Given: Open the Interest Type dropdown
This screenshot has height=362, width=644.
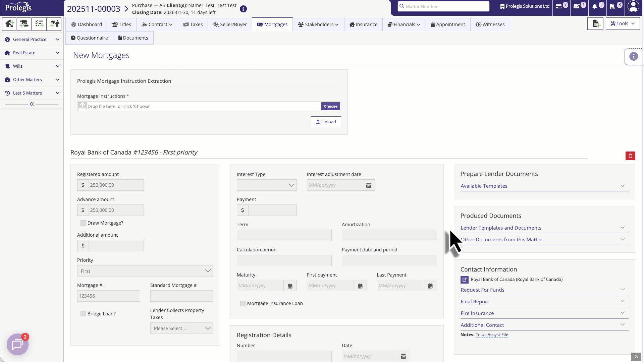Looking at the screenshot, I should click(267, 185).
